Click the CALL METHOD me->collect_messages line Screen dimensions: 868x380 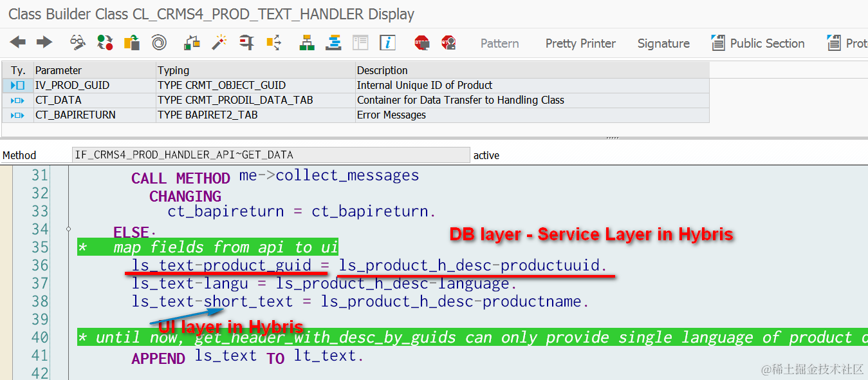click(275, 176)
